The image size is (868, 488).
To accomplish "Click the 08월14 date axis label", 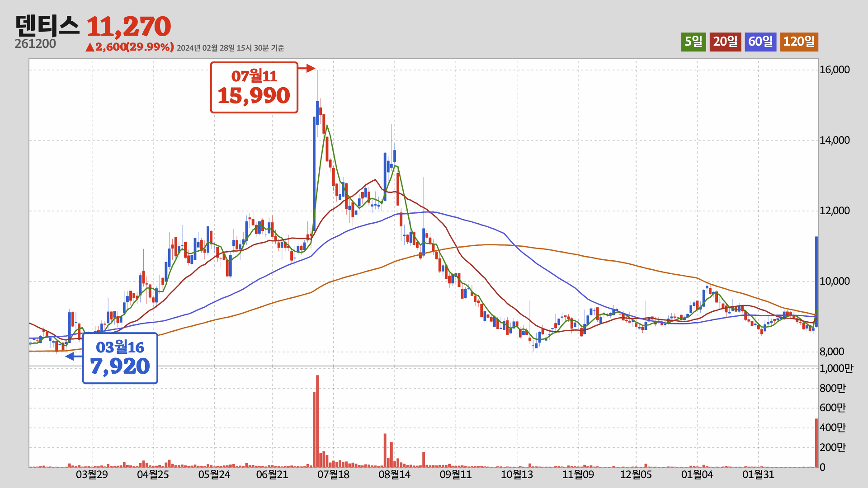I will coord(395,474).
